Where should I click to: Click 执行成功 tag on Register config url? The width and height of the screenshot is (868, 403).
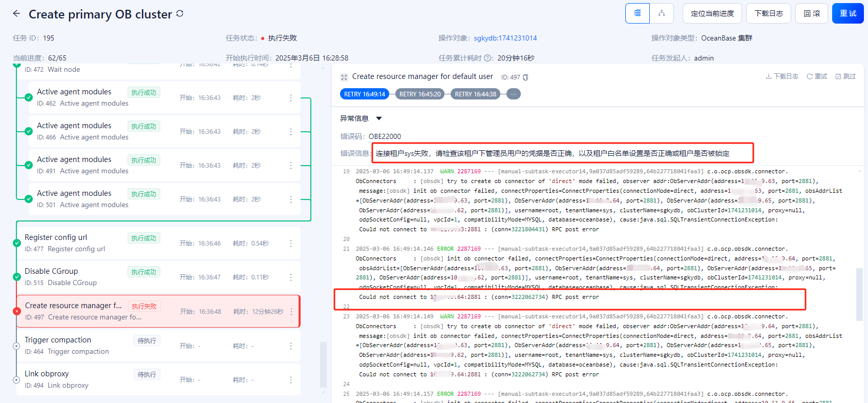(x=143, y=238)
